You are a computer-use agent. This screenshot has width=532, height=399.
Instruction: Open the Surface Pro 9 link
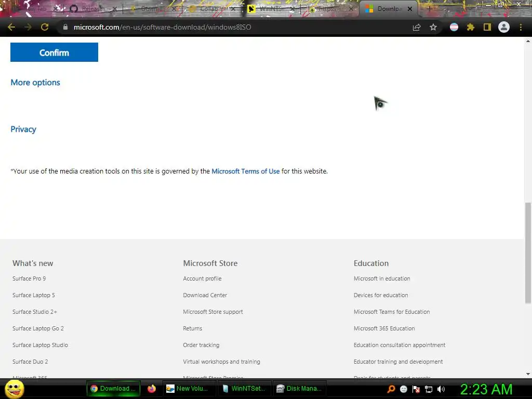[x=29, y=278]
